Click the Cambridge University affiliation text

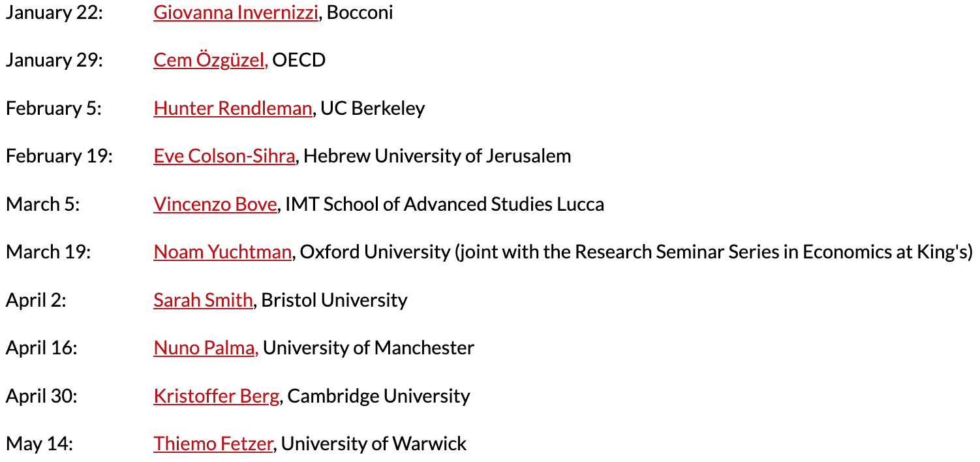pos(378,396)
